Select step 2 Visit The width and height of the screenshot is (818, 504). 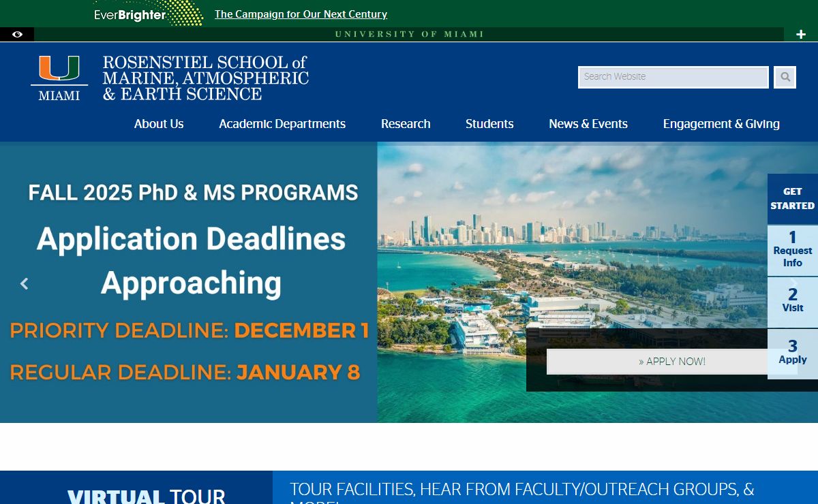click(x=792, y=302)
